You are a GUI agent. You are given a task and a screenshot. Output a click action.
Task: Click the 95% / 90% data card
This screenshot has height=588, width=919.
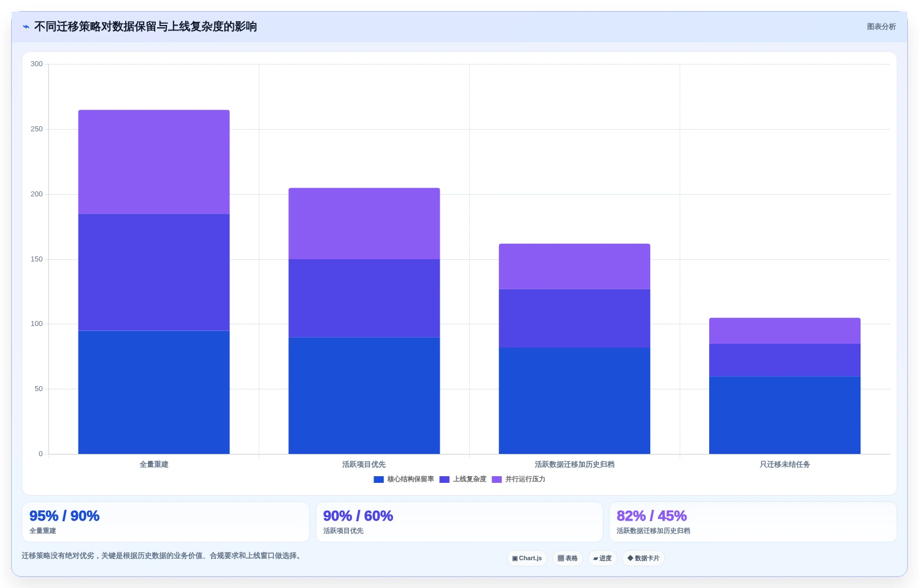[x=166, y=522]
